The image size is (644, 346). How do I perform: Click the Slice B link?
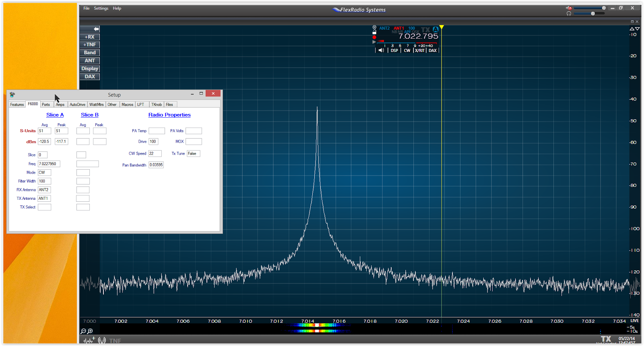[x=90, y=115]
